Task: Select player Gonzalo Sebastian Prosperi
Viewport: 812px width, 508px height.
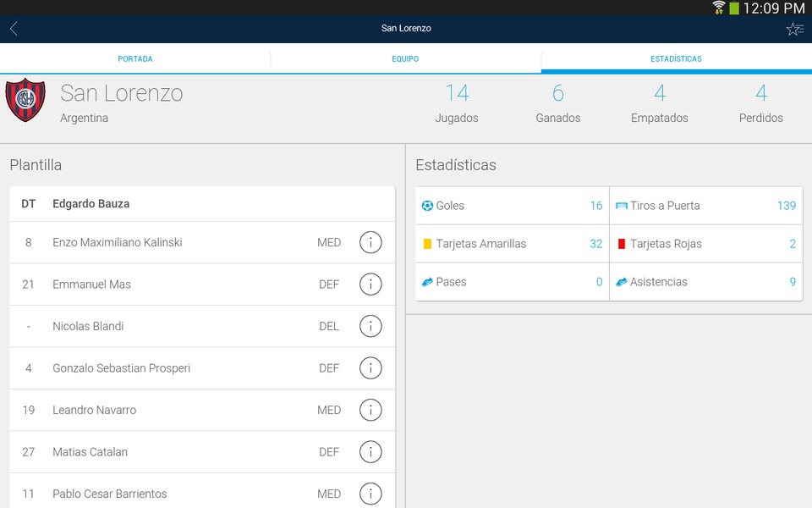Action: (202, 368)
